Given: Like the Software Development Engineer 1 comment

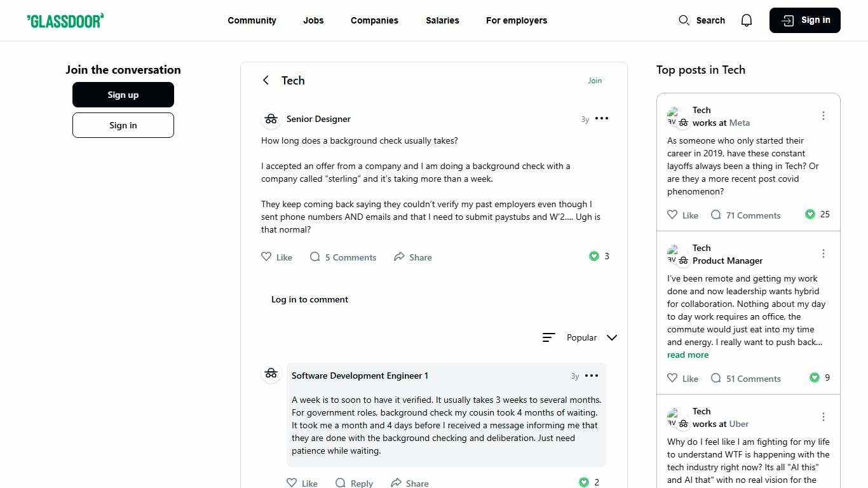Looking at the screenshot, I should [x=292, y=483].
